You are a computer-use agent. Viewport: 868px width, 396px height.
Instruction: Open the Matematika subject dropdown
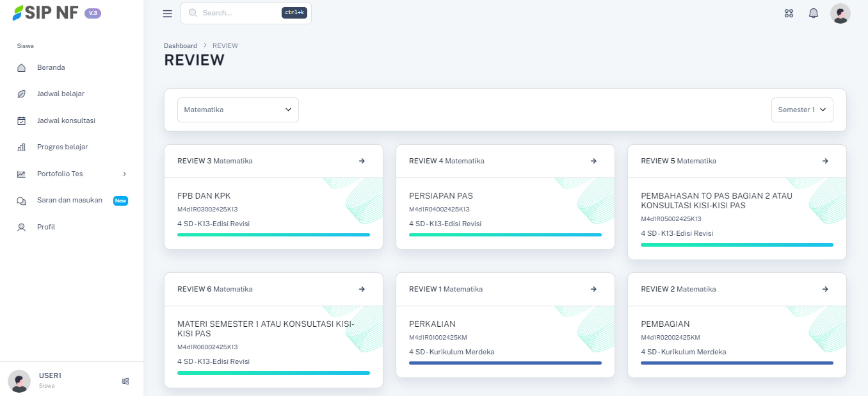(237, 110)
